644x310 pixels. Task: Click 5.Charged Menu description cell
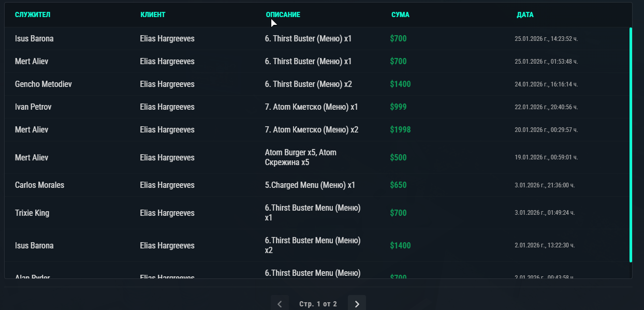pos(310,185)
